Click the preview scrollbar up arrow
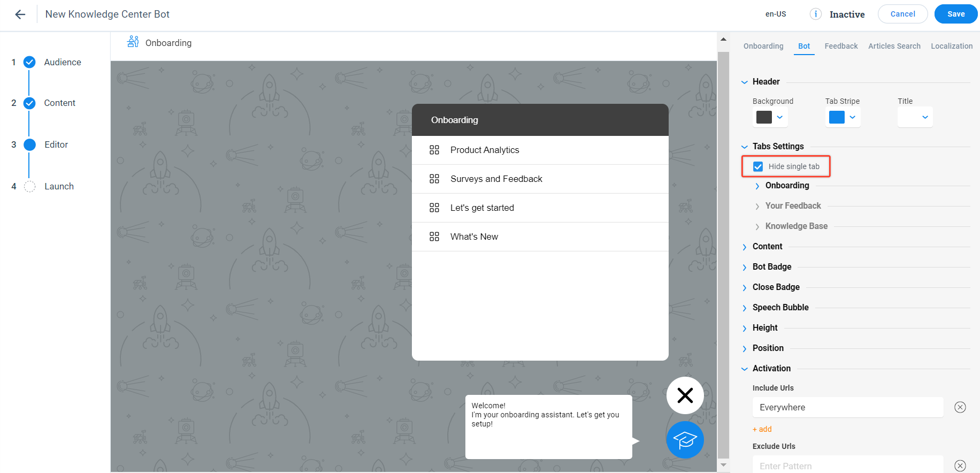The height and width of the screenshot is (473, 980). pos(723,39)
